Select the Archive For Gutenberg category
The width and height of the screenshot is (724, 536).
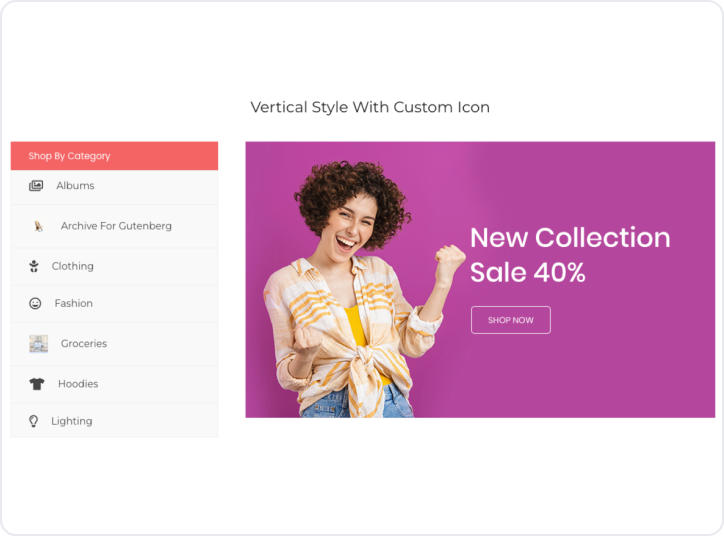point(116,226)
